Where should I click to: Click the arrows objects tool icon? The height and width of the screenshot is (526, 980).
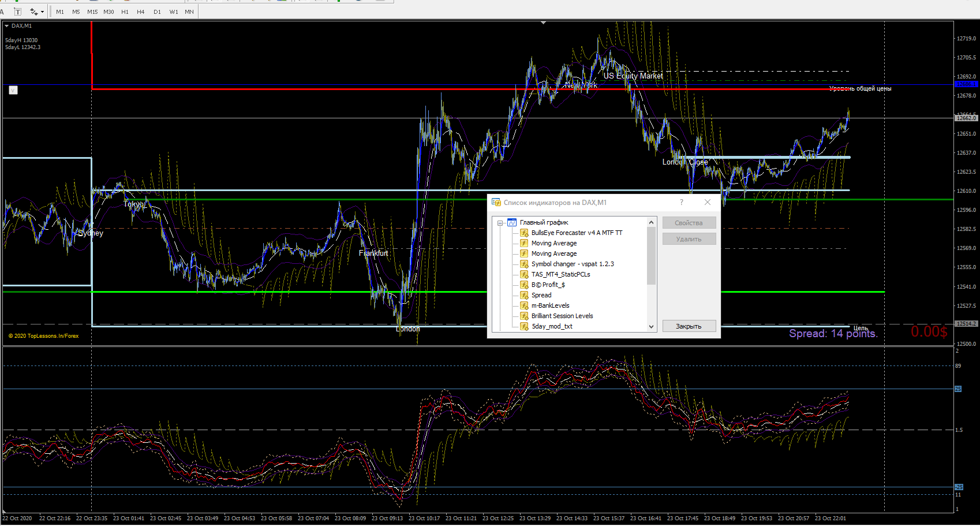[33, 12]
